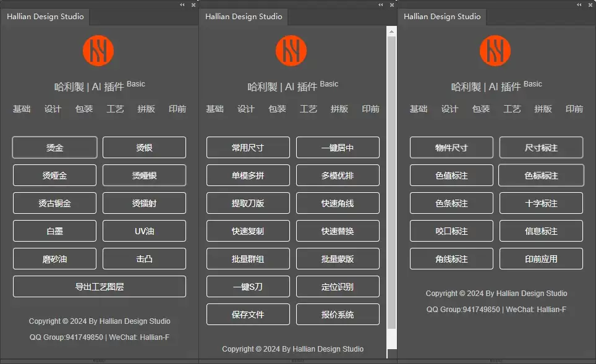Viewport: 596px width, 364px height.
Task: Open 包装 tab in right panel
Action: [481, 109]
